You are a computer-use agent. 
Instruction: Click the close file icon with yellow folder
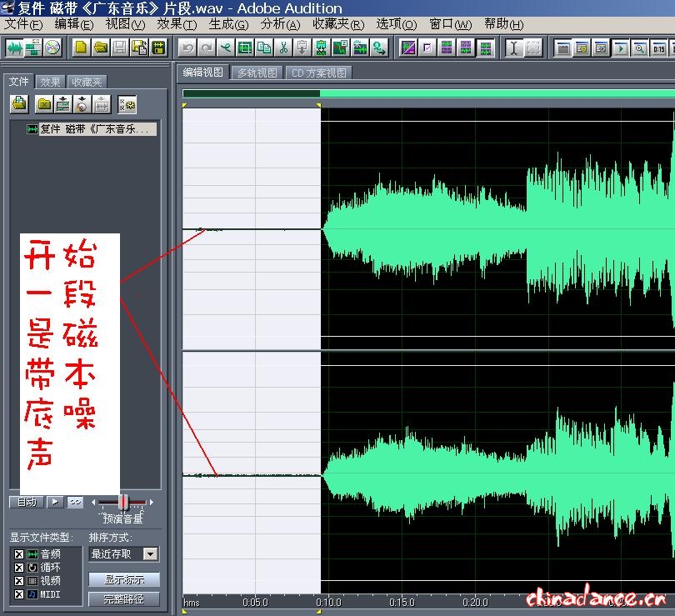pyautogui.click(x=43, y=105)
